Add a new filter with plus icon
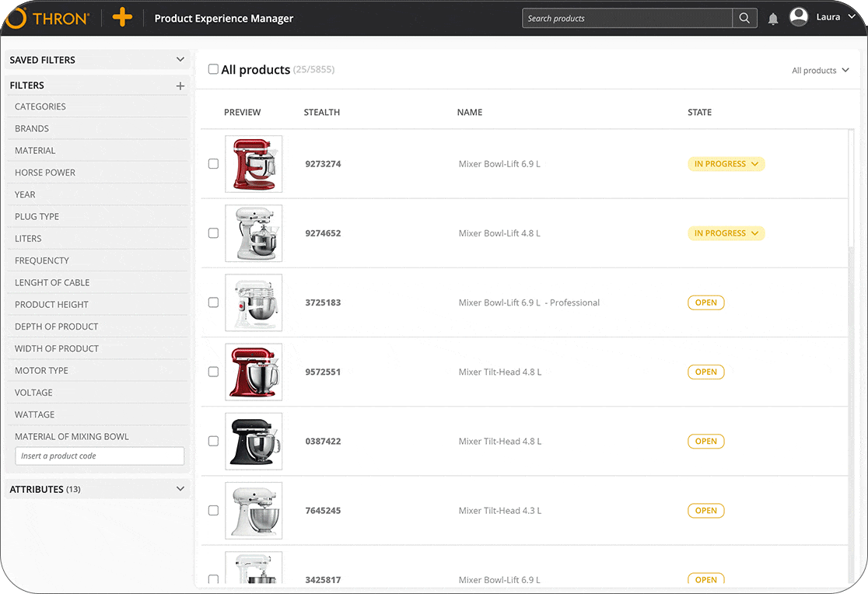This screenshot has width=868, height=594. (x=180, y=86)
